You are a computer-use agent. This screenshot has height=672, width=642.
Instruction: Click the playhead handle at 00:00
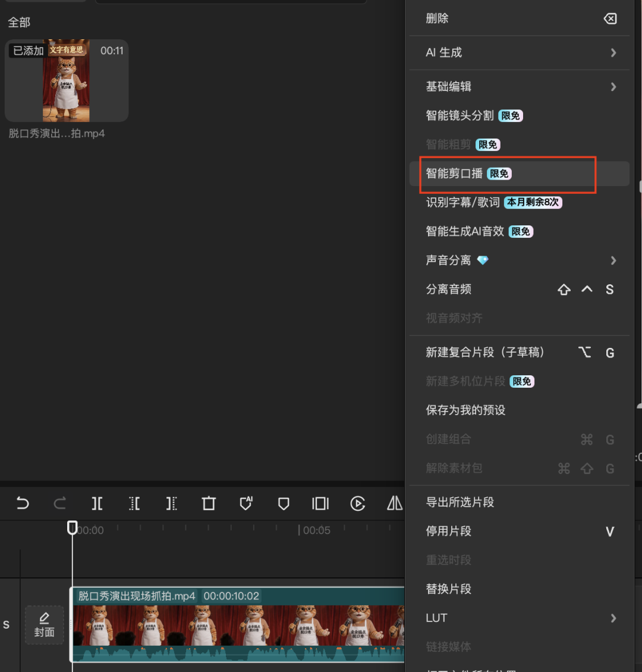click(73, 527)
